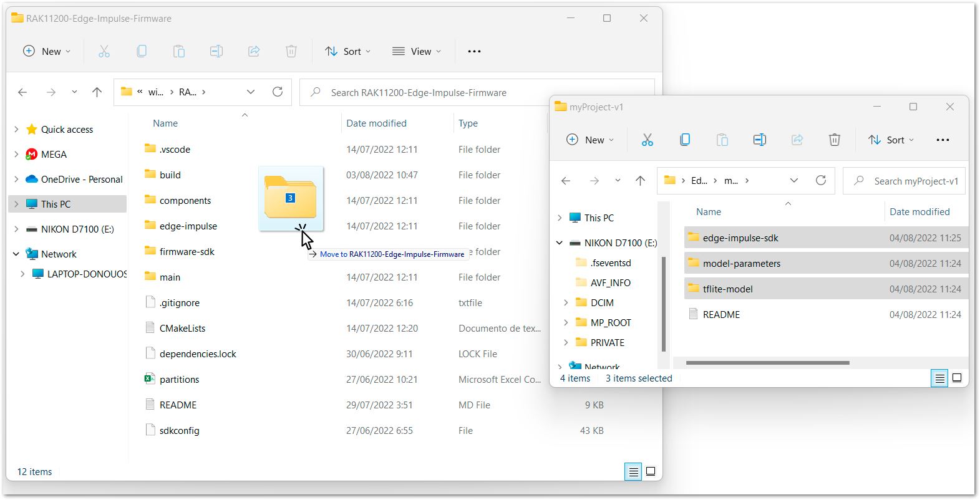Screen dimensions: 980x500
Task: Expand Quick access in navigation pane
Action: [16, 130]
